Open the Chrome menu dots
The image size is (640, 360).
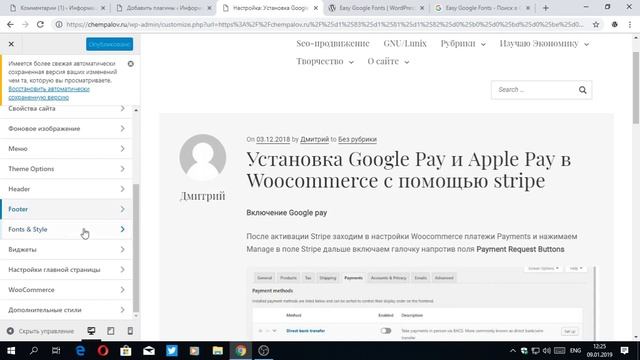click(630, 24)
